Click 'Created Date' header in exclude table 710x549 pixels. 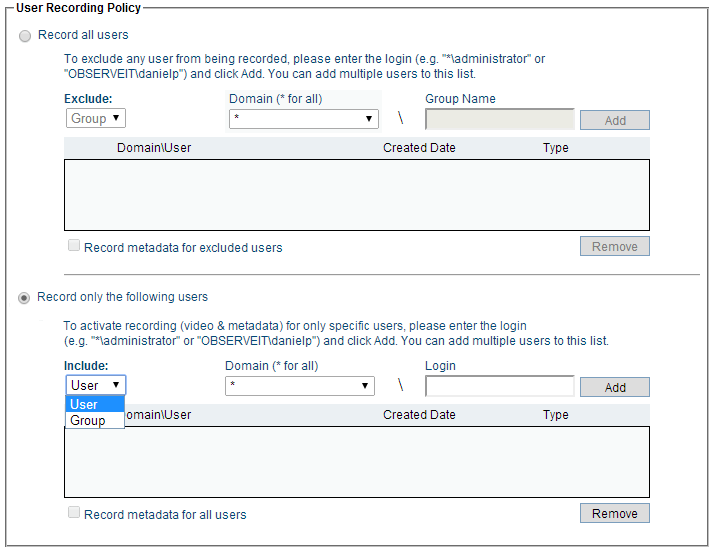(x=419, y=148)
